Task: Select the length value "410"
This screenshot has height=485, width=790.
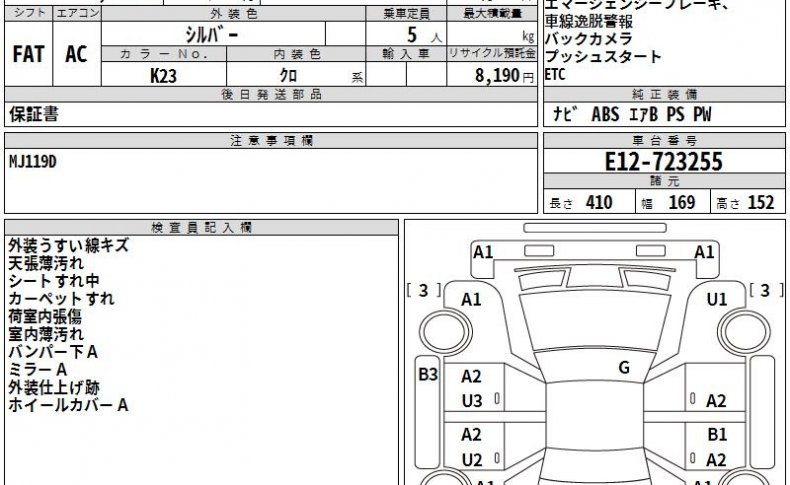Action: coord(599,202)
